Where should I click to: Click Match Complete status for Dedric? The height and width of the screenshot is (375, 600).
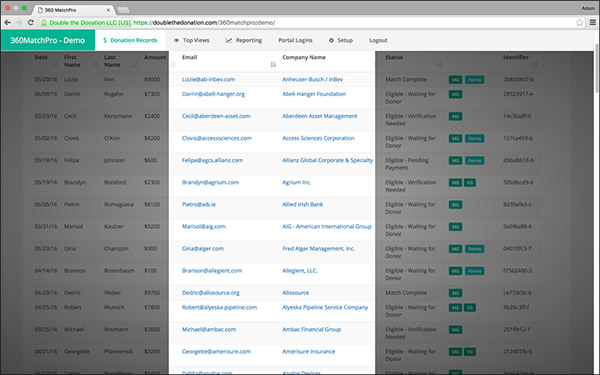406,293
